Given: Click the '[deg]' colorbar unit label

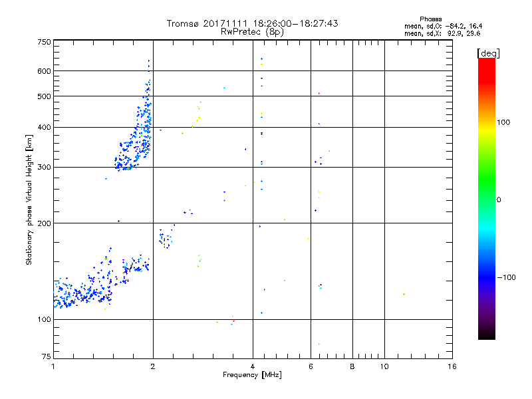Looking at the screenshot, I should pyautogui.click(x=488, y=53).
